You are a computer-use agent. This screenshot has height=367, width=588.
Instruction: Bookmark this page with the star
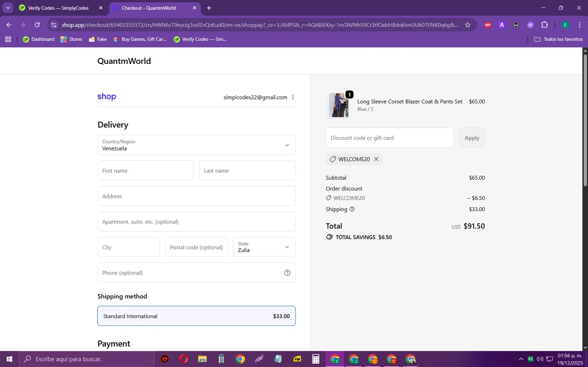coord(468,25)
